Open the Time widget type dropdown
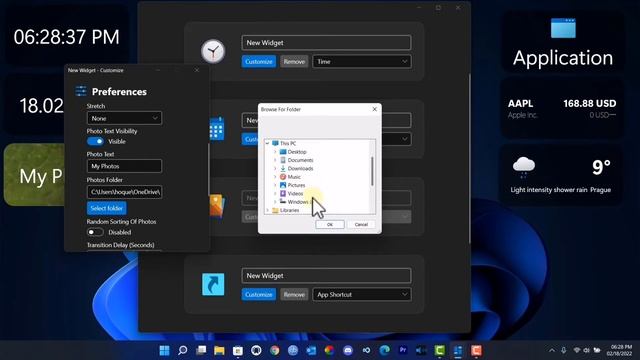 tap(362, 62)
